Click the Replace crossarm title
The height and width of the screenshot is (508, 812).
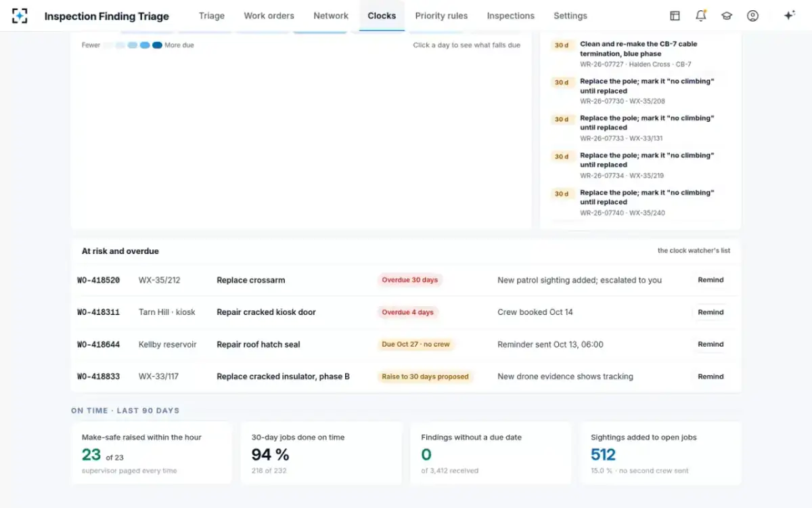250,280
